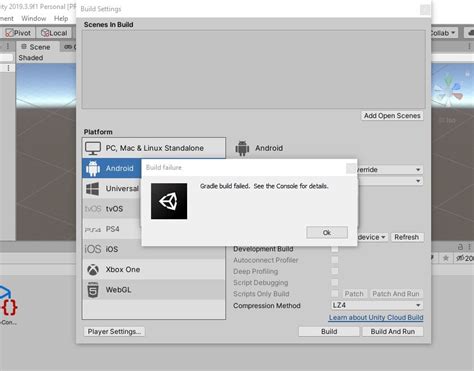Click the cloud icon beside Collab

click(x=471, y=33)
